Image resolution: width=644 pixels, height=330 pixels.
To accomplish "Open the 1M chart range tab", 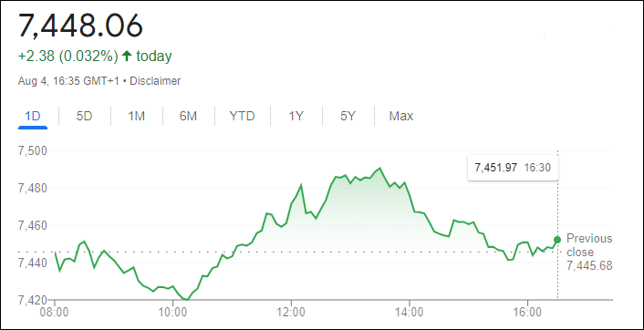I will 136,116.
